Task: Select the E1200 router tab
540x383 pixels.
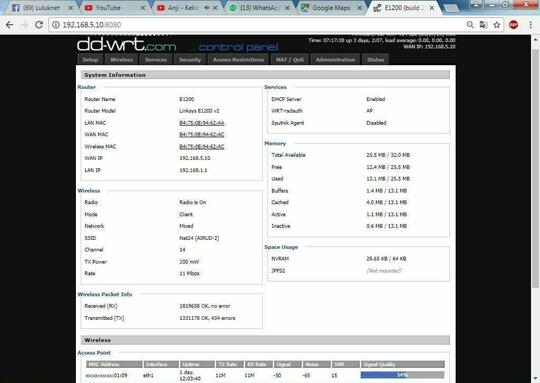Action: coord(402,8)
